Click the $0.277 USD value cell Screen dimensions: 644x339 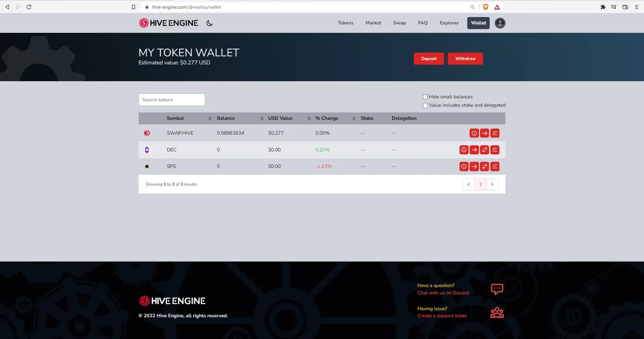[x=276, y=133]
